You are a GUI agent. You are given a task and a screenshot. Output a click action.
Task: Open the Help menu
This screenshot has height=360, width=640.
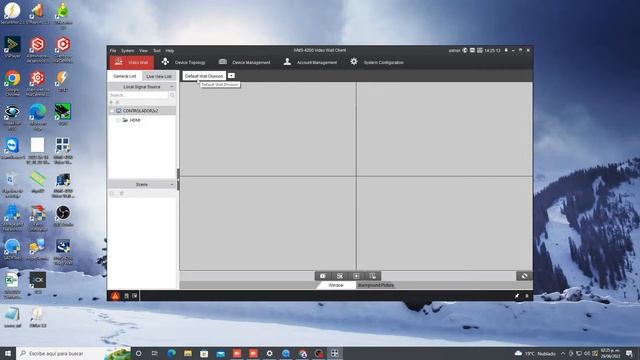click(x=170, y=51)
